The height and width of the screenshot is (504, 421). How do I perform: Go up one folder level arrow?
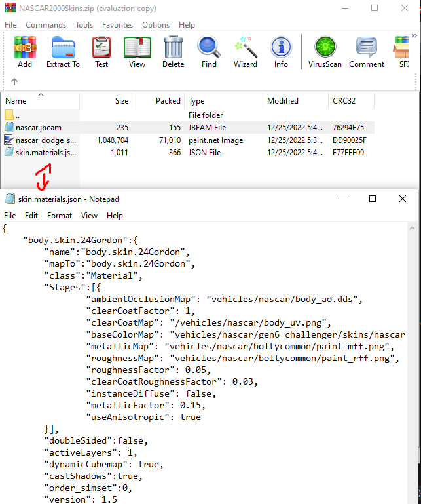pyautogui.click(x=14, y=81)
